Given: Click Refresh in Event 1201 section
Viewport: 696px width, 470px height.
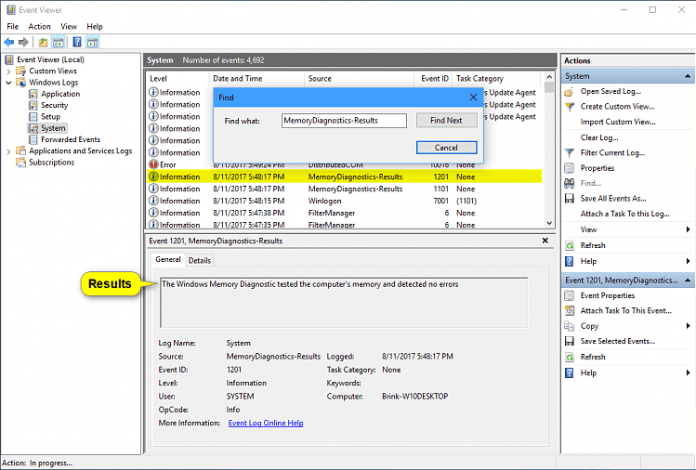Looking at the screenshot, I should [593, 357].
